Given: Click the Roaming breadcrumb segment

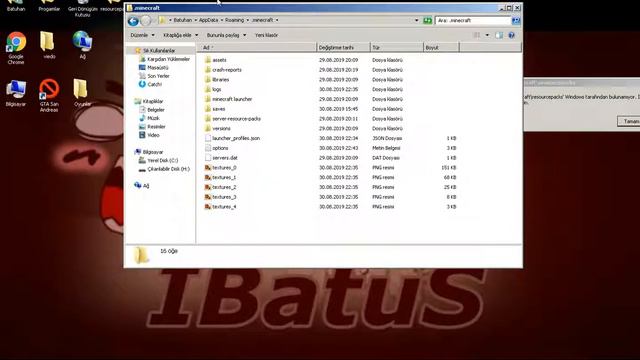Looking at the screenshot, I should (234, 20).
